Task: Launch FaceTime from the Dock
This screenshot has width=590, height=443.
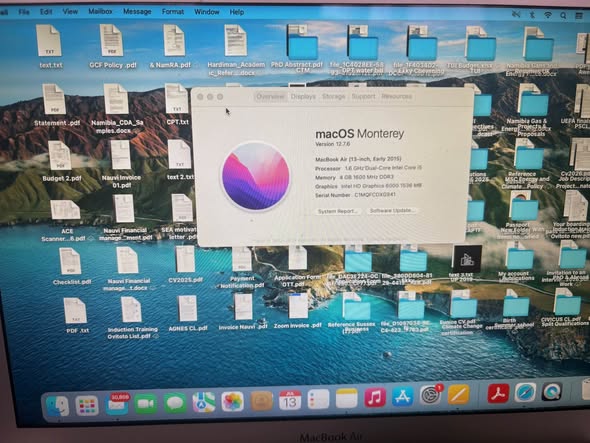Action: pyautogui.click(x=146, y=404)
